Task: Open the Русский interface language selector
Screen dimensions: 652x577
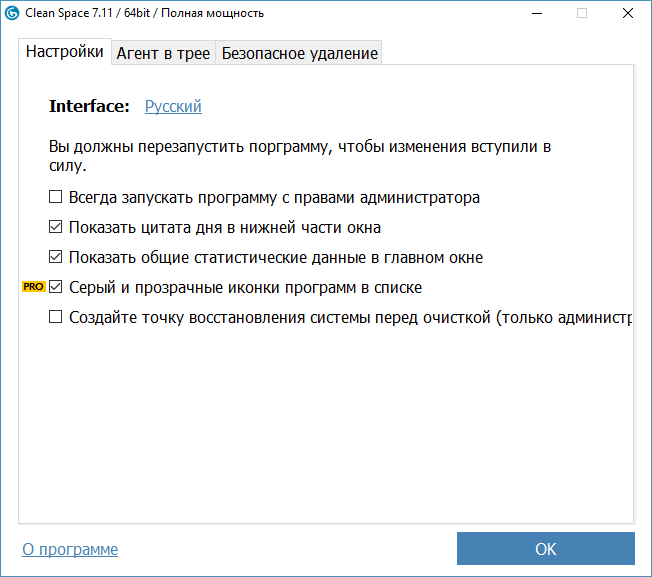Action: click(x=173, y=106)
